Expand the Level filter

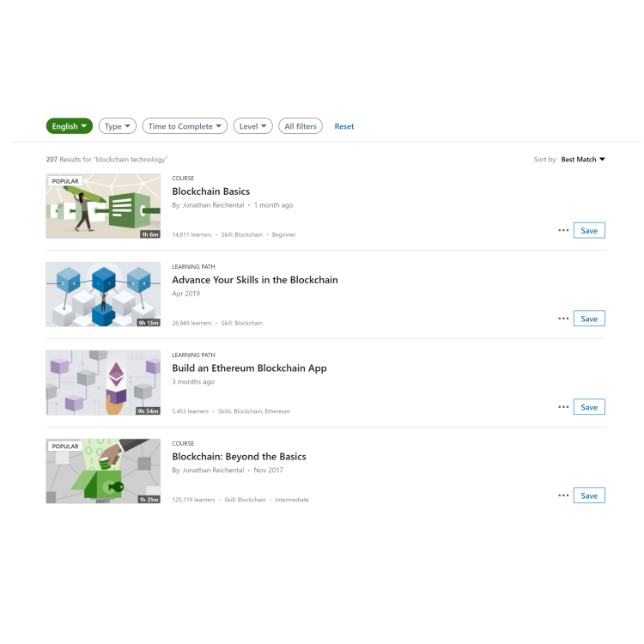click(x=253, y=126)
